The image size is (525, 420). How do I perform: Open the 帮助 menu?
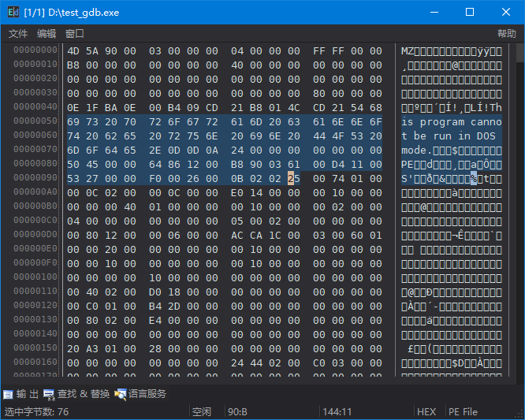click(506, 33)
